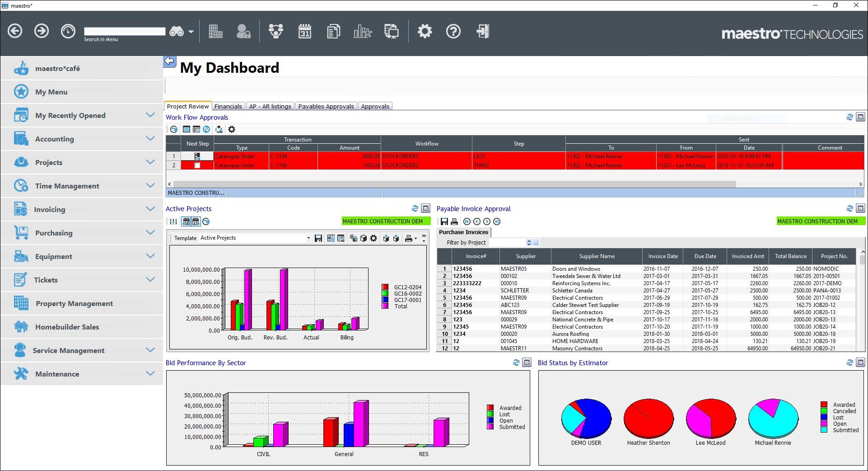
Task: Maximize the Active Projects panel
Action: 425,208
